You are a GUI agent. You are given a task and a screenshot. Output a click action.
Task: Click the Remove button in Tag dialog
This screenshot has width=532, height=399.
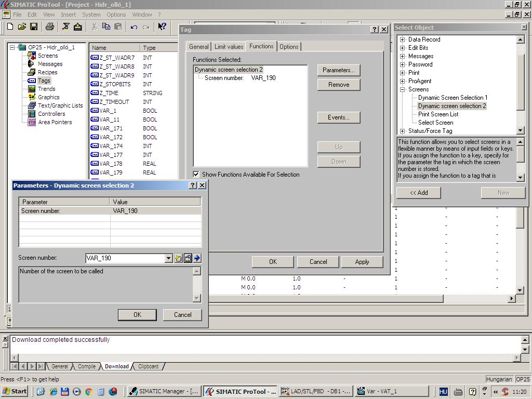(x=339, y=85)
